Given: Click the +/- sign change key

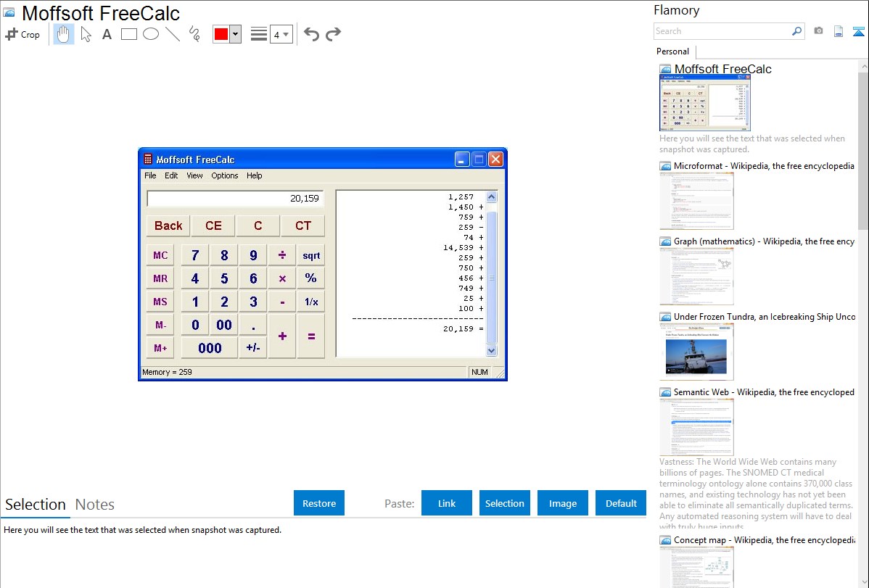Looking at the screenshot, I should [x=253, y=349].
